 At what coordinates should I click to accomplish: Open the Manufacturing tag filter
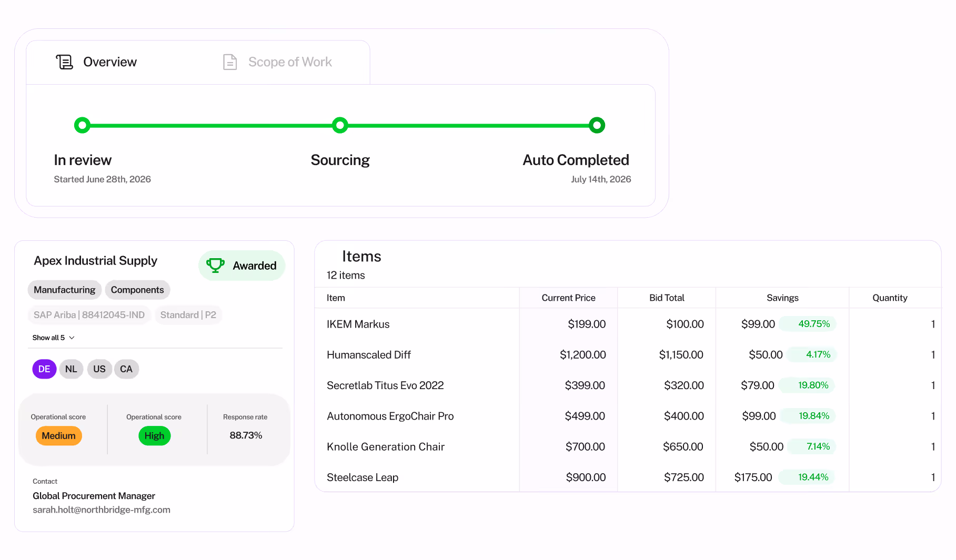(x=64, y=290)
